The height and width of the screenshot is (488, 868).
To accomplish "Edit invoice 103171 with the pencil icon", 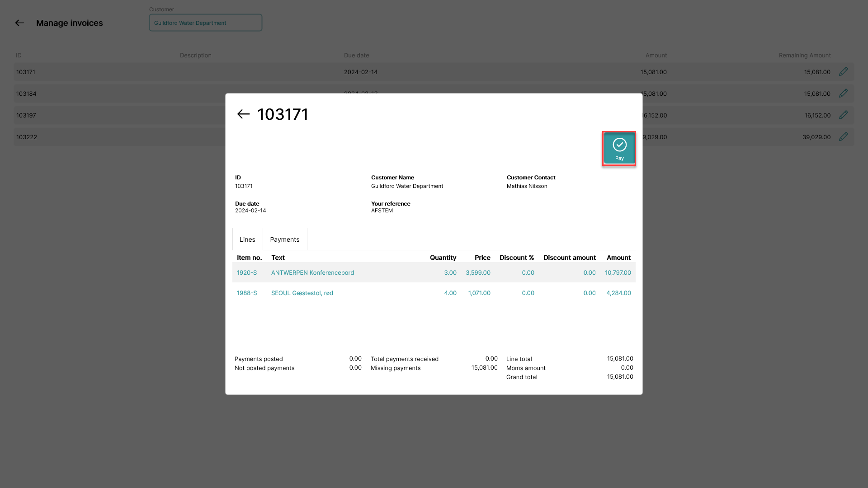I will [844, 72].
